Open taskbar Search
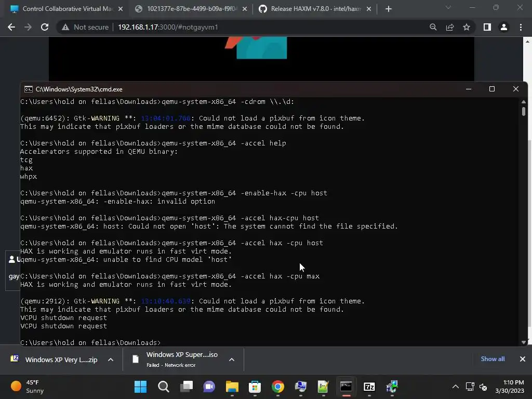The width and height of the screenshot is (532, 399). pyautogui.click(x=164, y=387)
